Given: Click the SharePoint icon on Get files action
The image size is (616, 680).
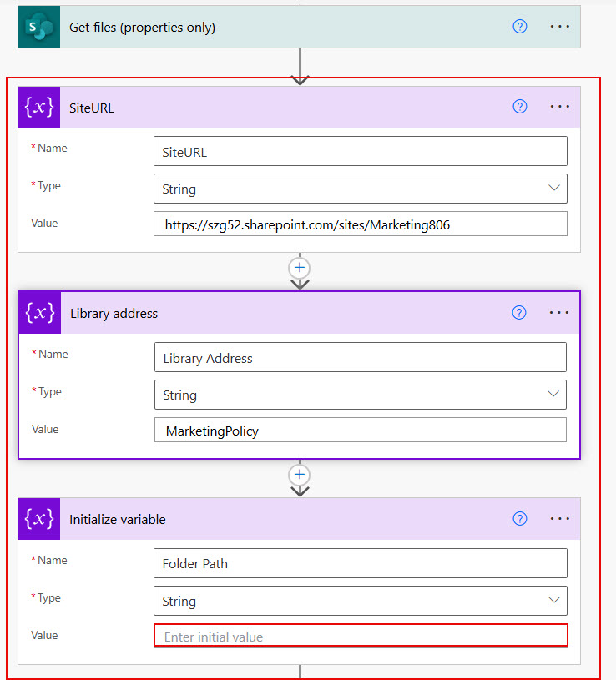Looking at the screenshot, I should tap(39, 27).
